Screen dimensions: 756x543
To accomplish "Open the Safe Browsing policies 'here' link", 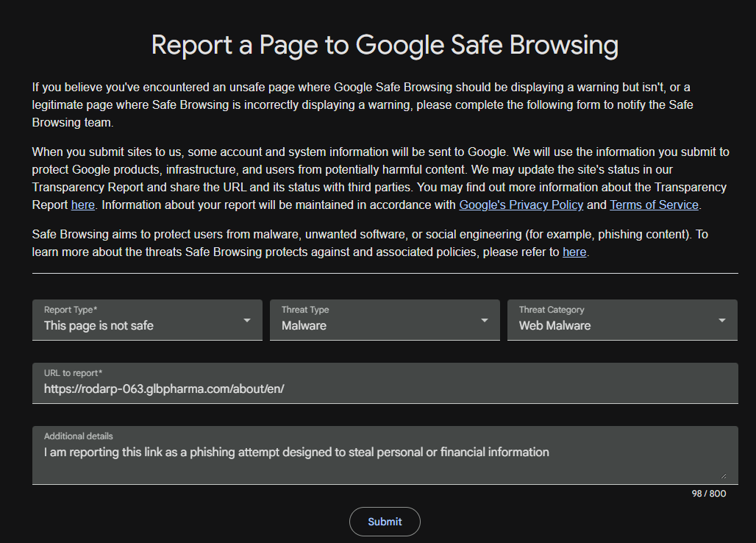I will pos(574,252).
